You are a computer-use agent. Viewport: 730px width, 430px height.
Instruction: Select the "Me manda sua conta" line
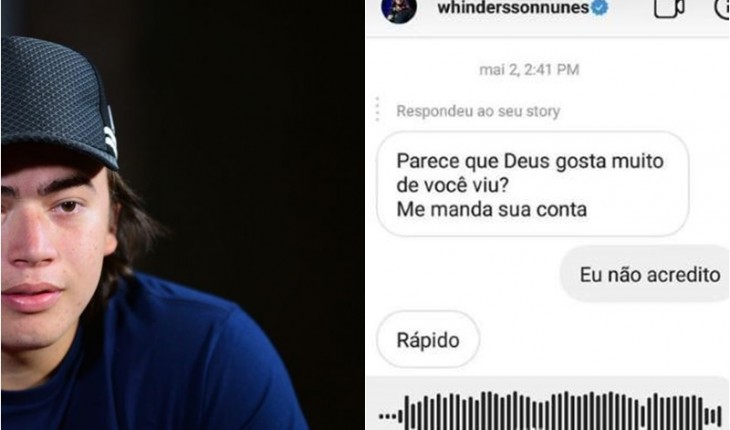point(492,209)
